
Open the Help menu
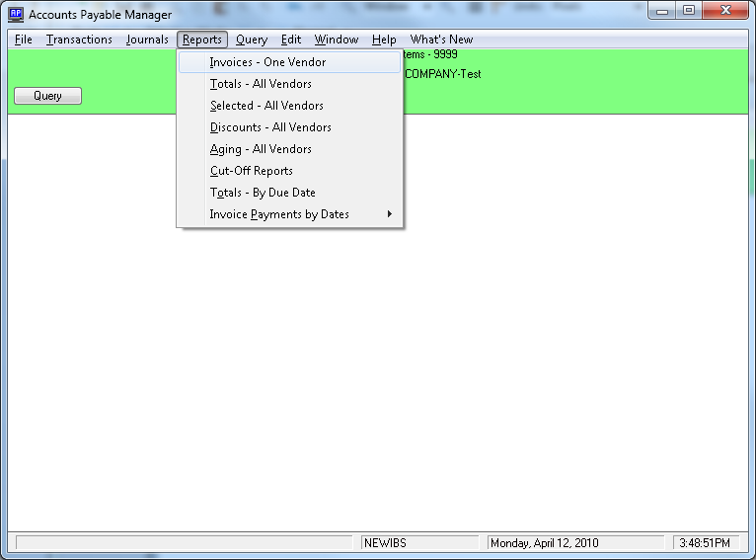click(x=384, y=40)
